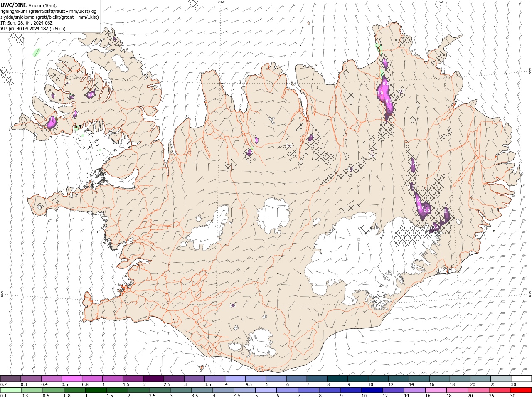This screenshot has width=532, height=399.
Task: Click the lower legend swatch between 6 and 7
Action: [287, 390]
